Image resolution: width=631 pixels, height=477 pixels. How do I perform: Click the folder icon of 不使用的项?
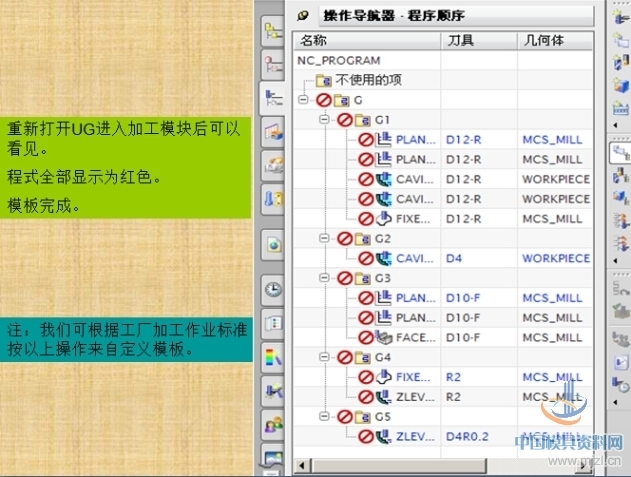(x=323, y=80)
